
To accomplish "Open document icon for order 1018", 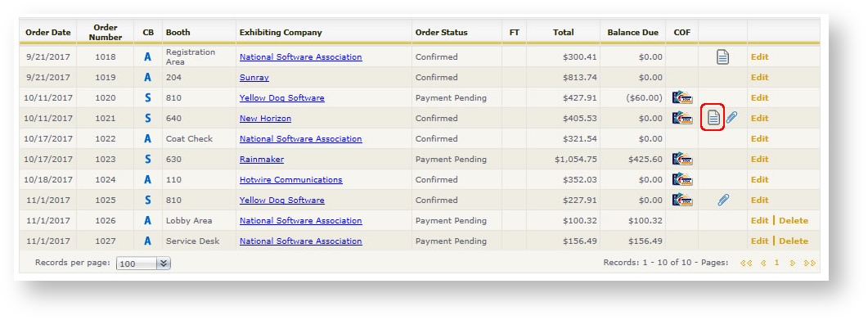I will [x=722, y=56].
